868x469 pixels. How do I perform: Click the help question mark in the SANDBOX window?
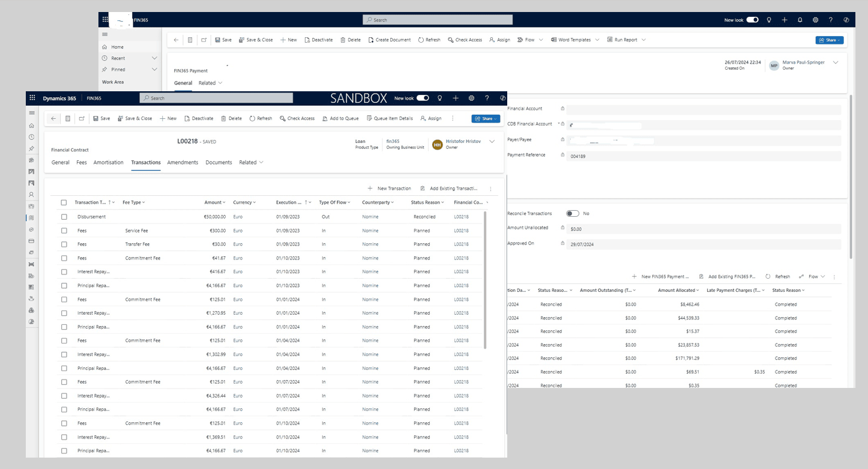[x=487, y=98]
